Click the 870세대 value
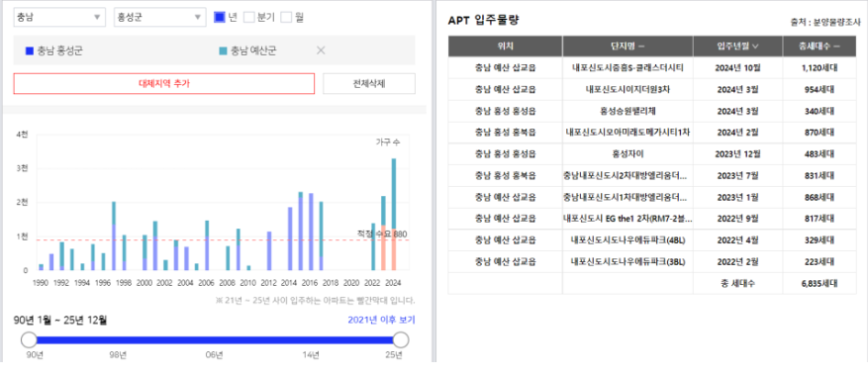 pyautogui.click(x=820, y=133)
